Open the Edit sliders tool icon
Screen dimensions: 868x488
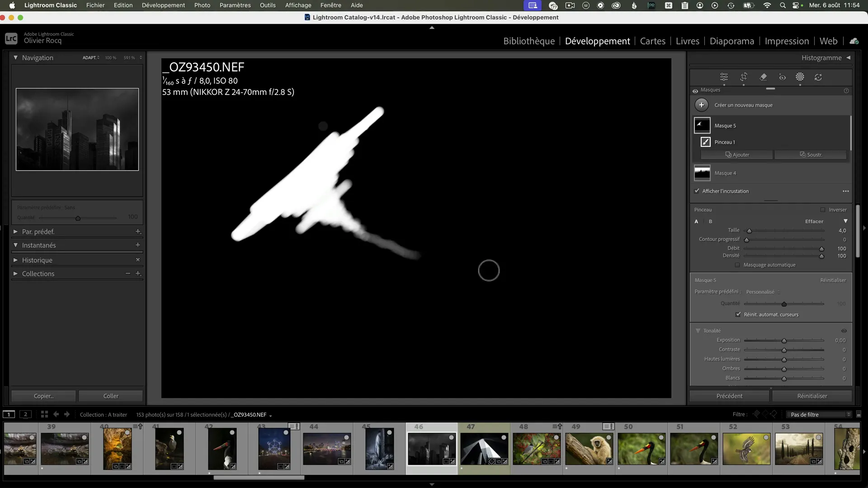724,77
